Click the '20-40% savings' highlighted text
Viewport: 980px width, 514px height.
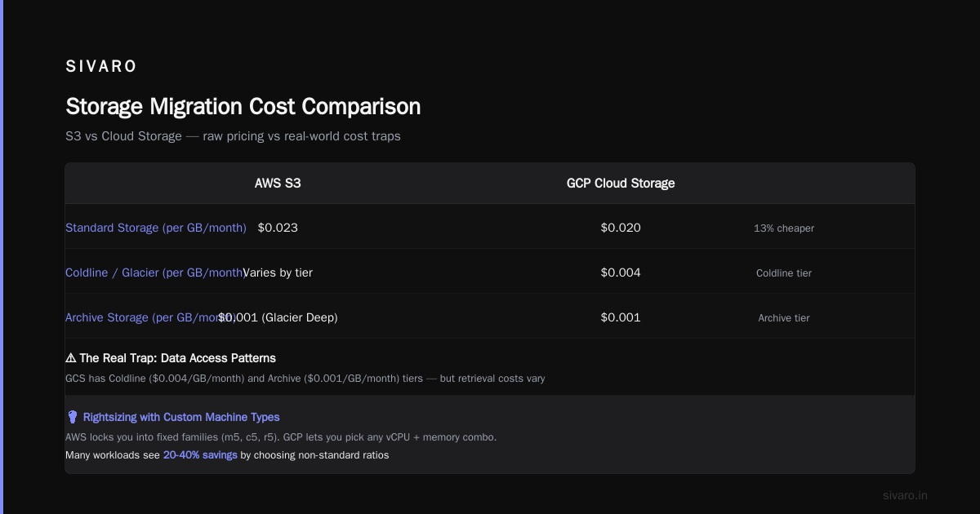tap(200, 455)
